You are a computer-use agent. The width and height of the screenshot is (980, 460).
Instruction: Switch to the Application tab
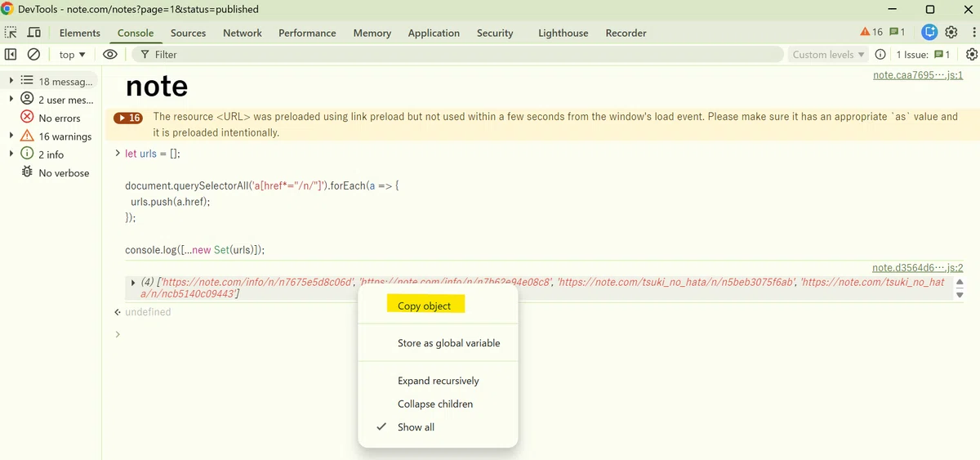(x=434, y=33)
